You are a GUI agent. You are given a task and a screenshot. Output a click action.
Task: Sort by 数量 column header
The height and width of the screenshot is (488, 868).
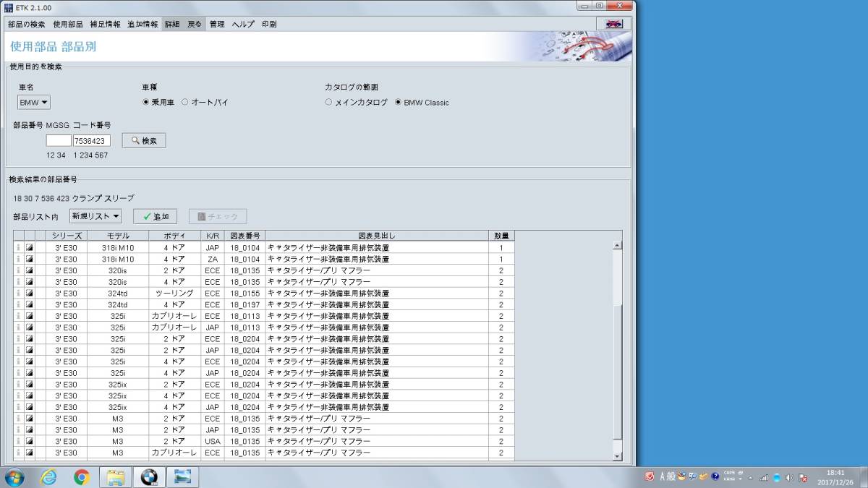[x=501, y=236]
